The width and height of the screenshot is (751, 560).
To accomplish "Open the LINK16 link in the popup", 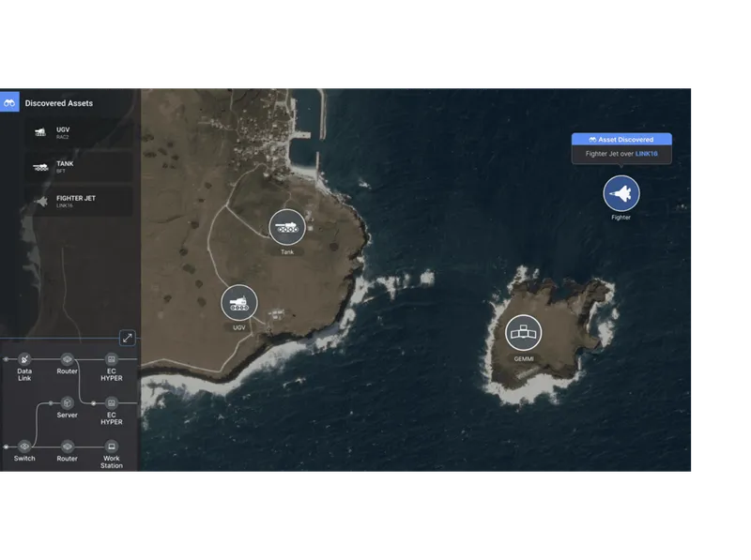I will (649, 153).
